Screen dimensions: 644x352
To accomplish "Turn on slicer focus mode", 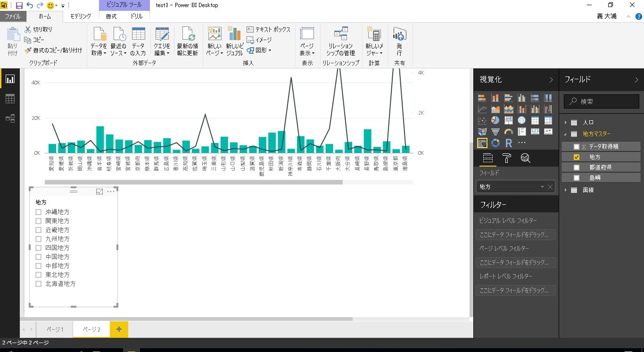I will [x=99, y=192].
